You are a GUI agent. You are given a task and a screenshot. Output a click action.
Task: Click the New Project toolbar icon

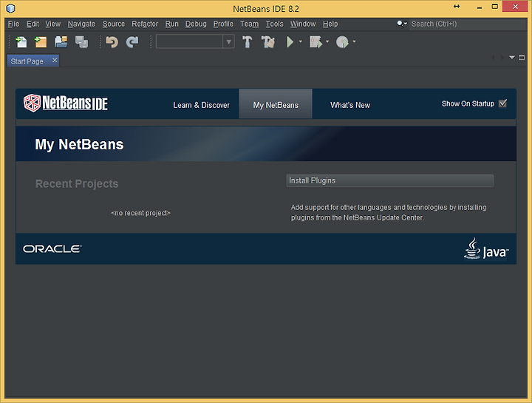click(x=41, y=41)
